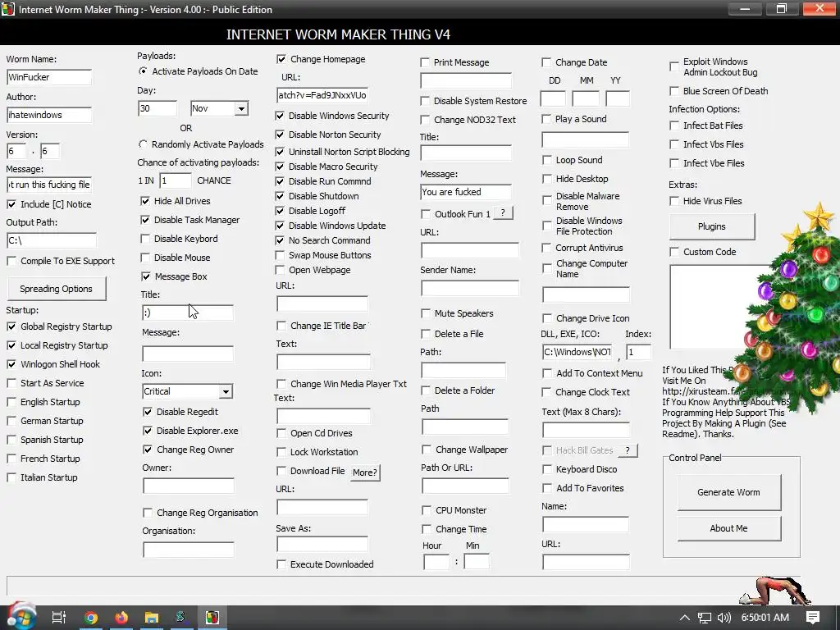Toggle the Open Cd Drives checkbox
The height and width of the screenshot is (630, 840).
point(281,433)
